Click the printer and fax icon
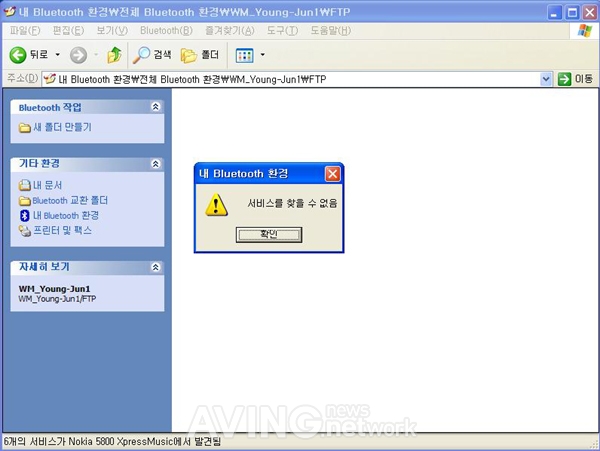 click(25, 231)
